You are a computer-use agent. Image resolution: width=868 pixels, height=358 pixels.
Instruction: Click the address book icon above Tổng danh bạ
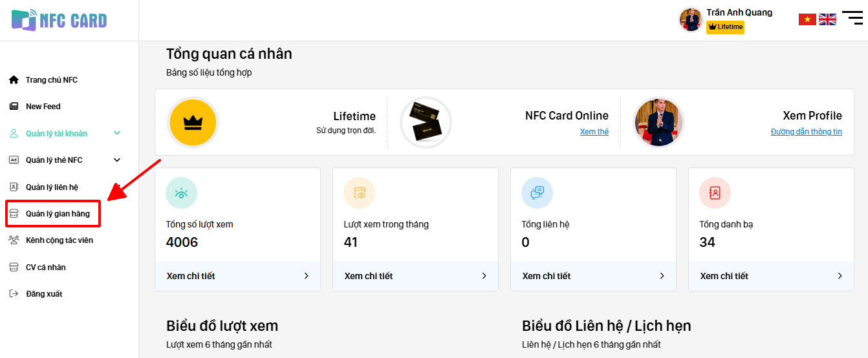[715, 193]
